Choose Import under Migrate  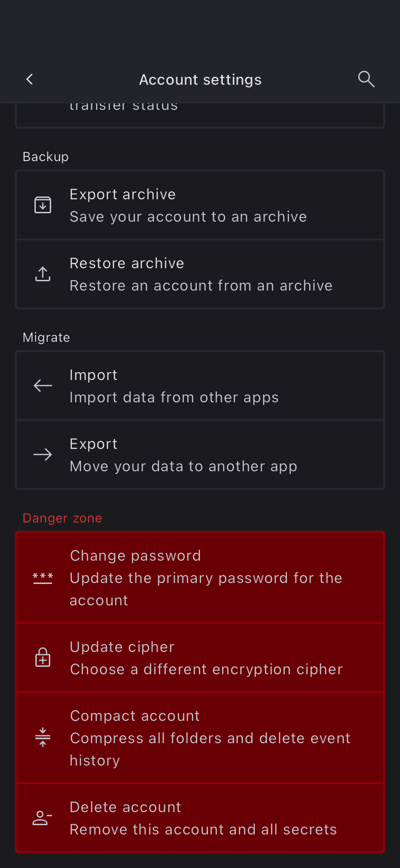200,386
